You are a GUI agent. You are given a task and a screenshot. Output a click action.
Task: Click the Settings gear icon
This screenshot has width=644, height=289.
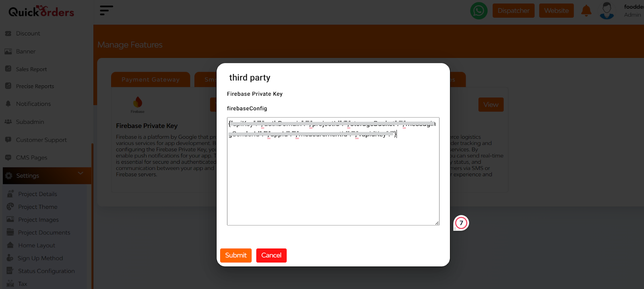9,175
